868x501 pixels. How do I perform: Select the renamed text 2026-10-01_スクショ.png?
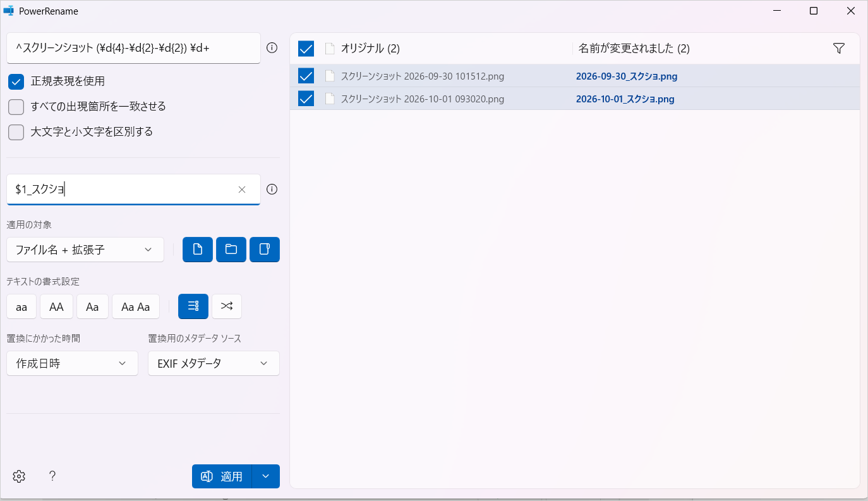(625, 99)
